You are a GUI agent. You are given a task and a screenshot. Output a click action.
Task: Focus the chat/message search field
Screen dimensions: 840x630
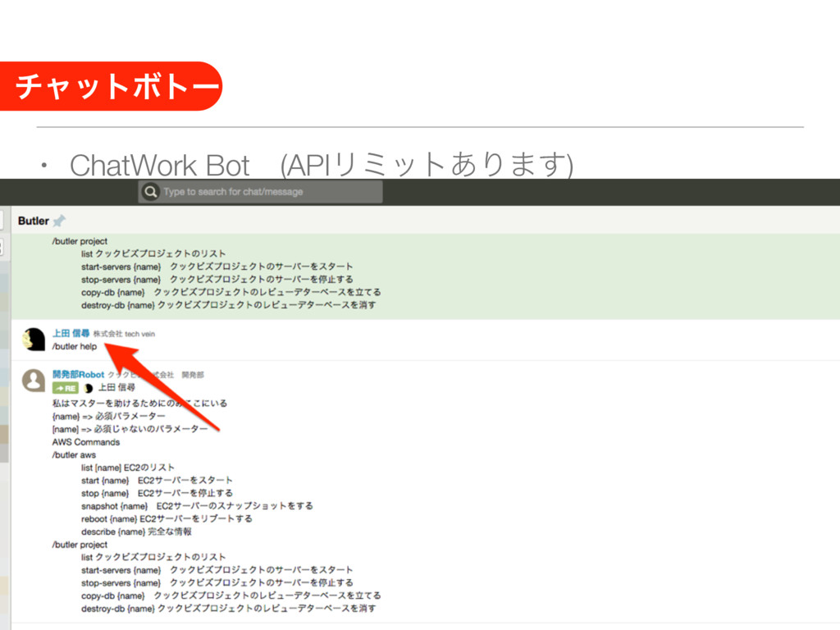260,191
